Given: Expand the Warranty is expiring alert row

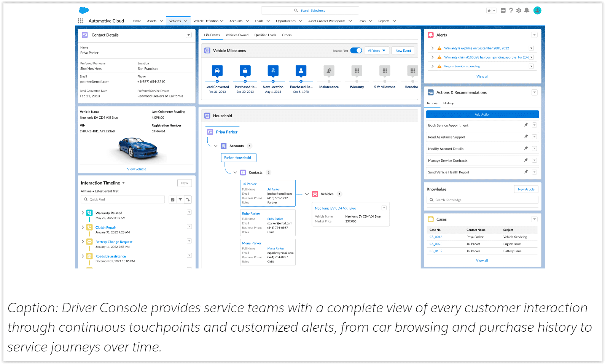Looking at the screenshot, I should coord(433,48).
